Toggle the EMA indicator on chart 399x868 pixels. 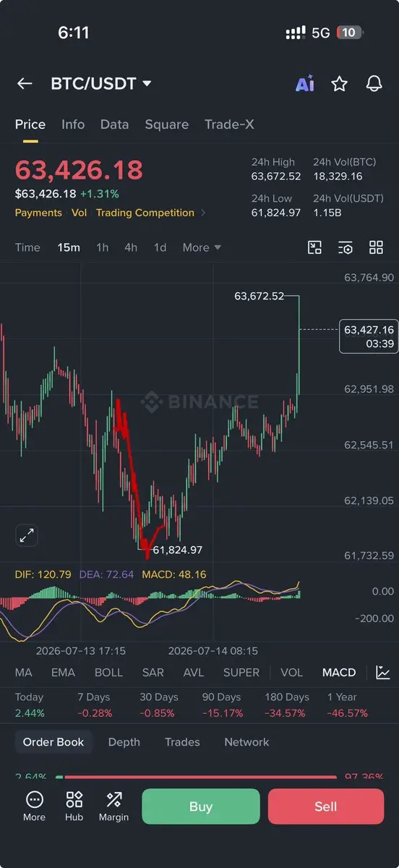click(x=63, y=673)
